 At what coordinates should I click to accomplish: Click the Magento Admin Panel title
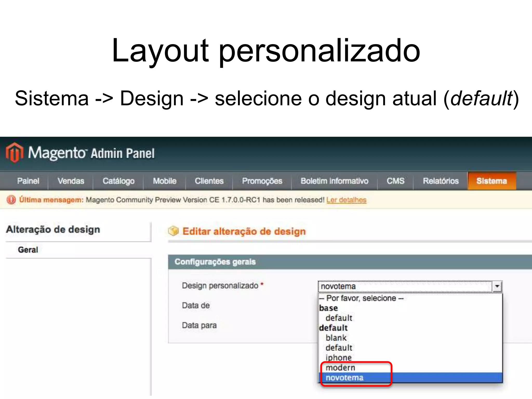[91, 153]
